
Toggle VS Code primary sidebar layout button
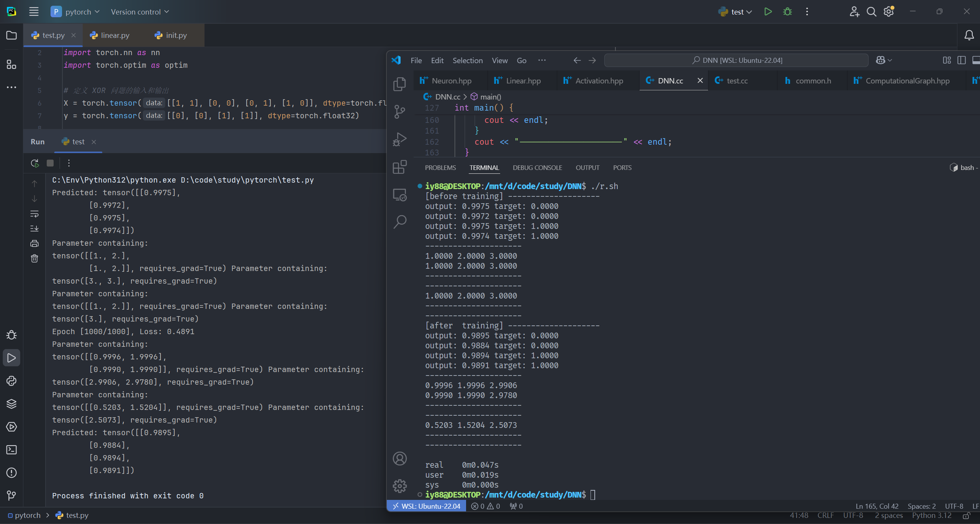(x=961, y=60)
